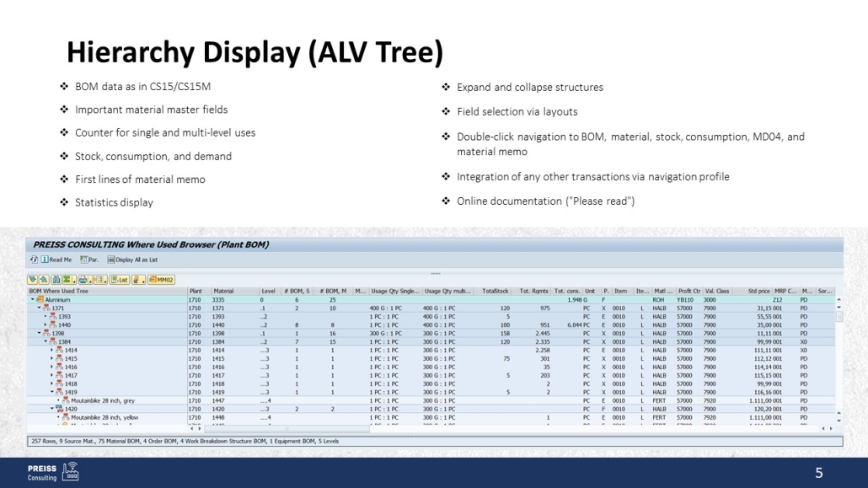Click the List button in tree toolbar
This screenshot has width=868, height=488.
pos(119,280)
